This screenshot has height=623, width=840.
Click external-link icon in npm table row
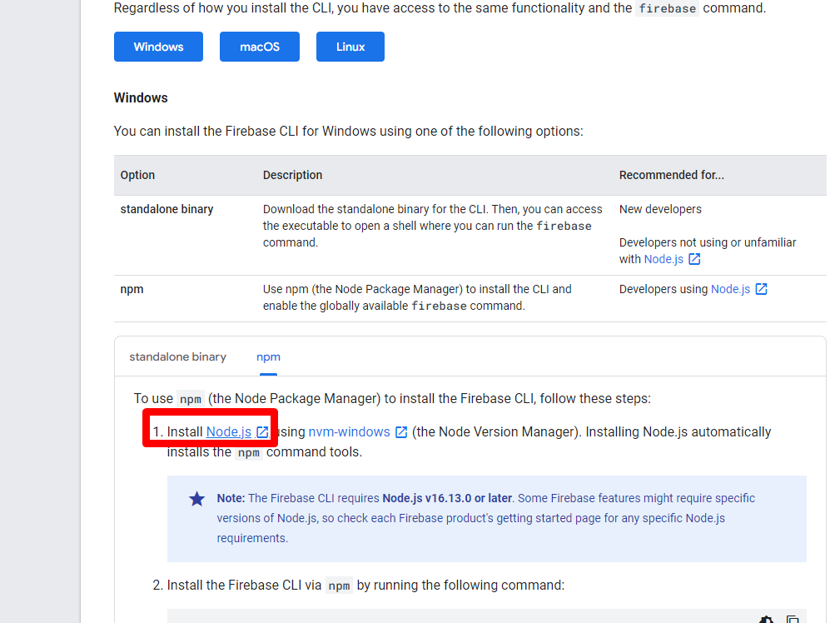761,289
